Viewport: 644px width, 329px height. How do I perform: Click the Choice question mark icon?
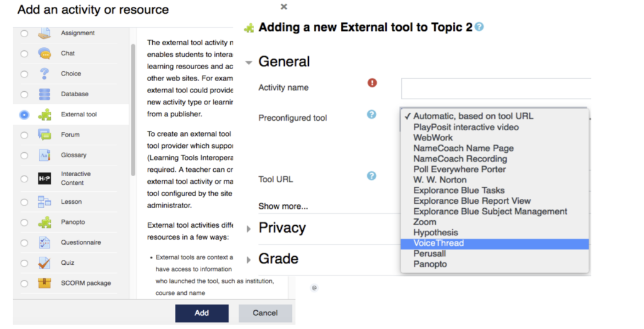coord(45,74)
